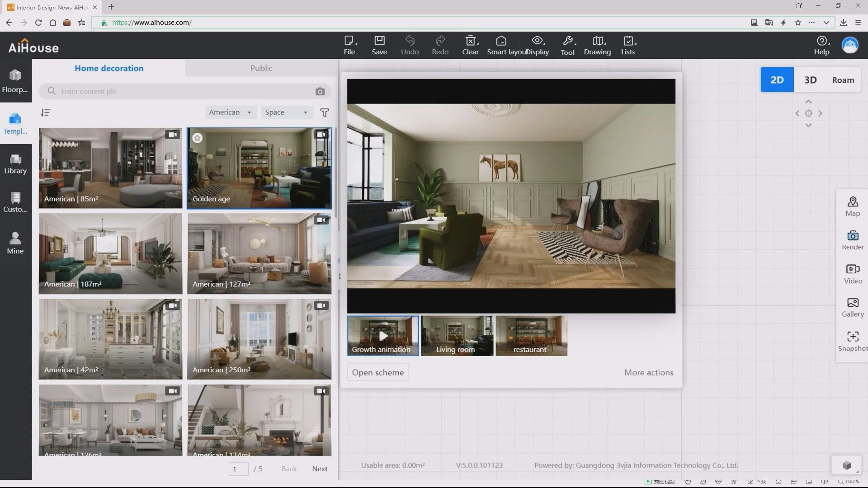The width and height of the screenshot is (868, 488).
Task: Switch to Roam view mode
Action: (x=843, y=80)
